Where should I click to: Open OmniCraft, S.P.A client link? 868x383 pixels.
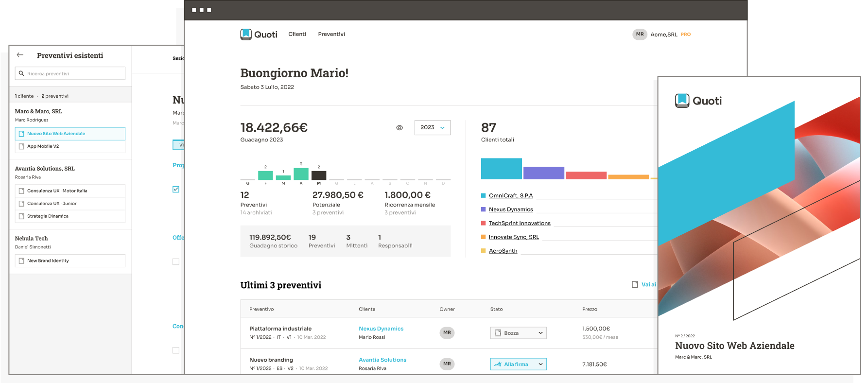click(x=511, y=195)
